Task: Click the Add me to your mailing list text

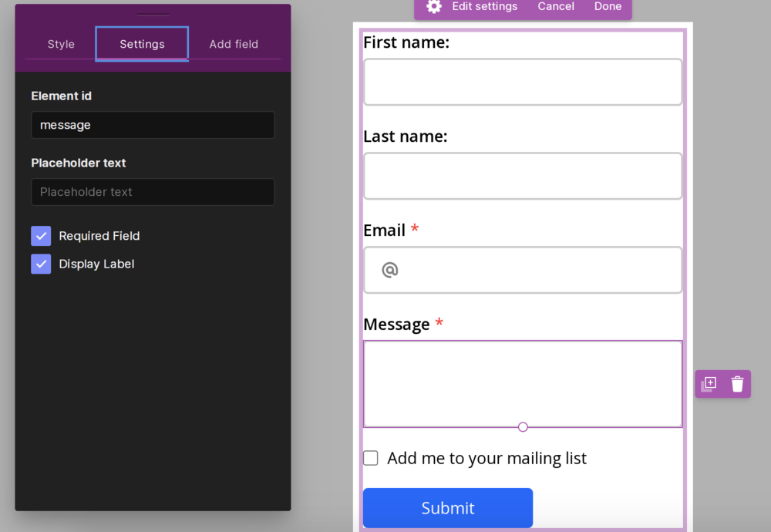Action: [x=487, y=458]
